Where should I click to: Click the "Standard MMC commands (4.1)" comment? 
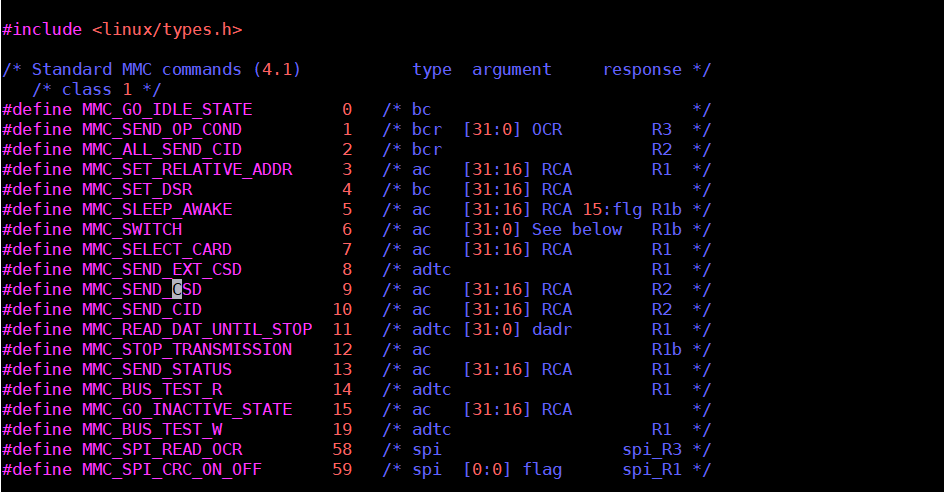166,69
